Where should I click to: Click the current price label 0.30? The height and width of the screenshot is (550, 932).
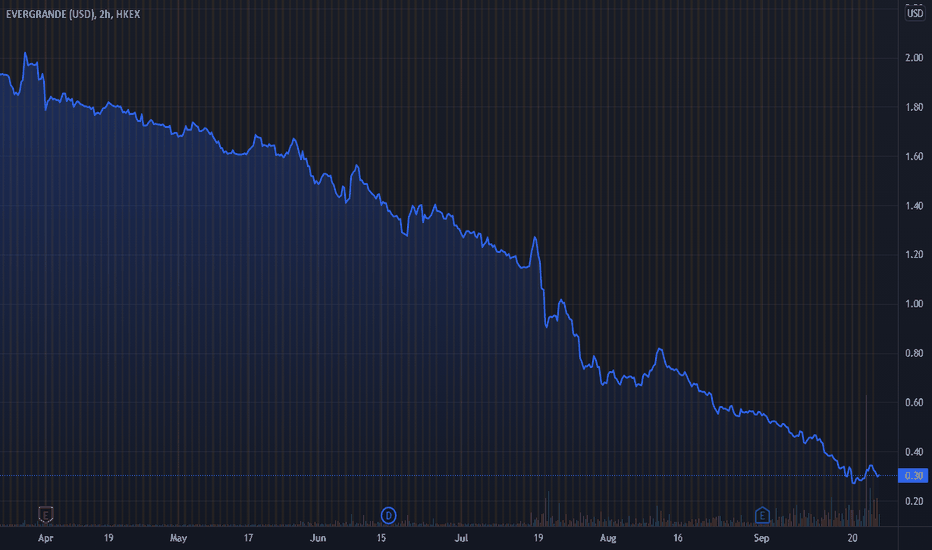913,476
